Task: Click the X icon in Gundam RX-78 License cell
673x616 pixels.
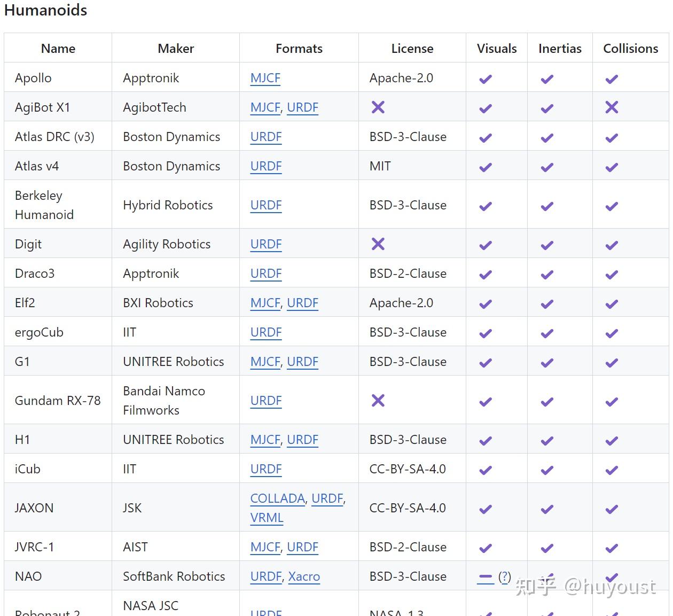Action: point(378,401)
